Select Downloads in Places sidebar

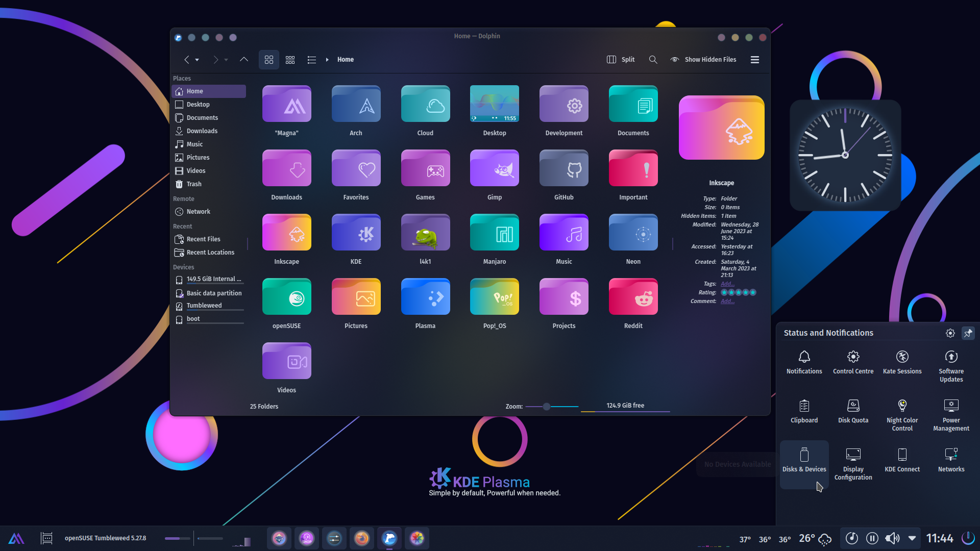click(x=209, y=131)
